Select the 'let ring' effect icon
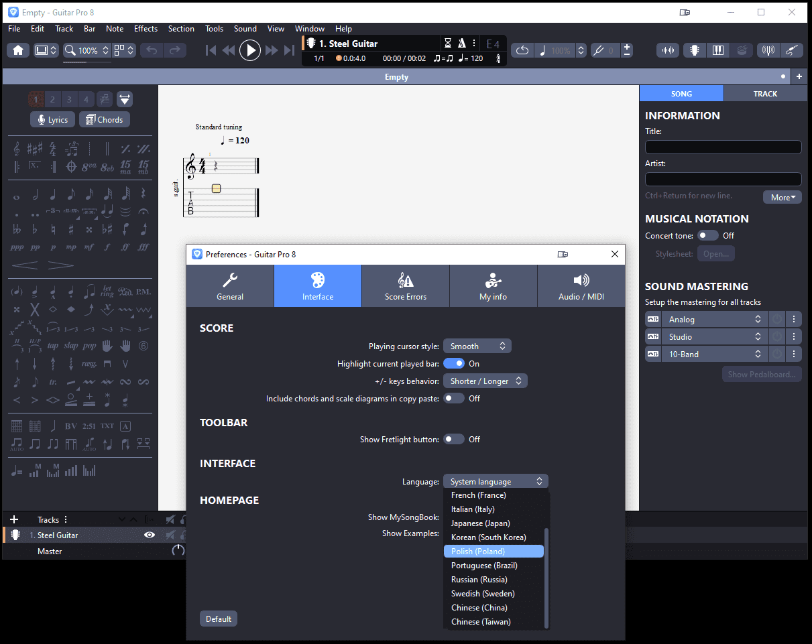 pyautogui.click(x=107, y=292)
